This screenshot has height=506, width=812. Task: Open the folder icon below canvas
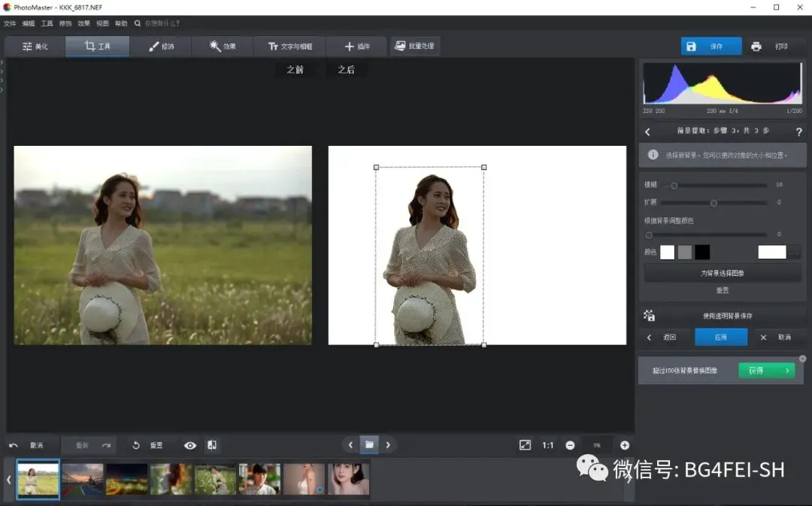pos(369,444)
